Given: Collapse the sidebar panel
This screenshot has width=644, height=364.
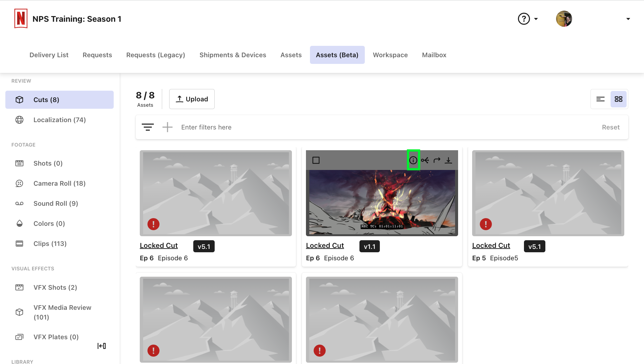Looking at the screenshot, I should [x=102, y=346].
